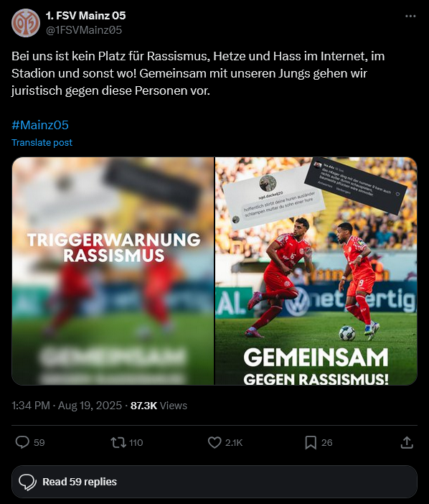Open the 1:34 PM Aug 19, 2025 timestamp

pos(67,406)
